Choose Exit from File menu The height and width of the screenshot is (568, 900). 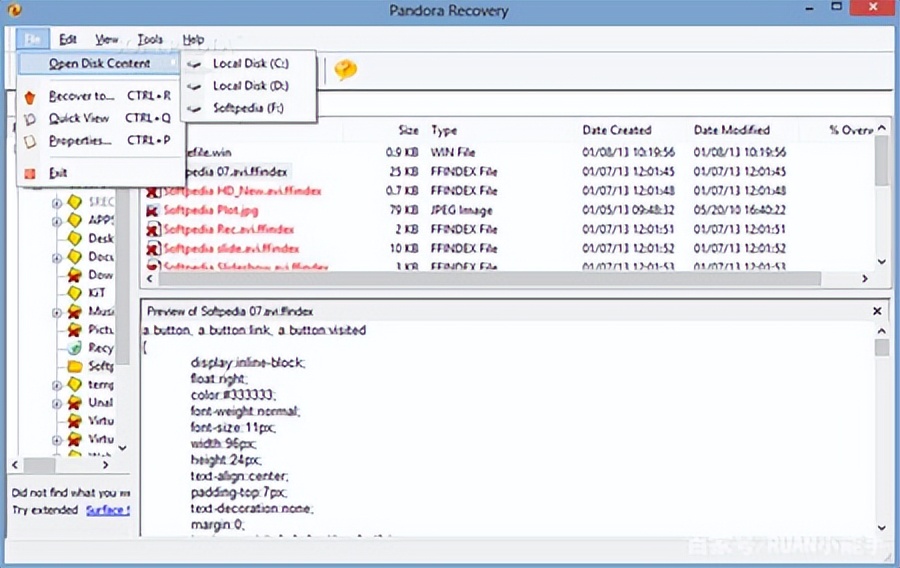pos(99,173)
